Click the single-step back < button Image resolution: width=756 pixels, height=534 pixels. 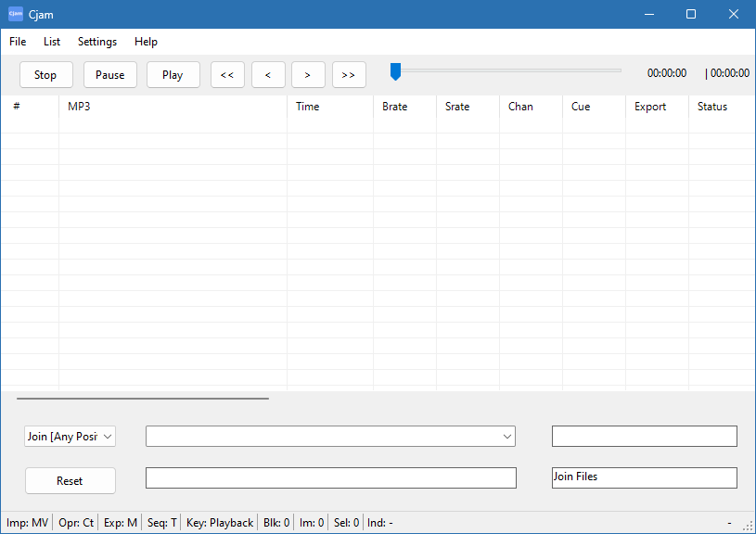click(268, 74)
